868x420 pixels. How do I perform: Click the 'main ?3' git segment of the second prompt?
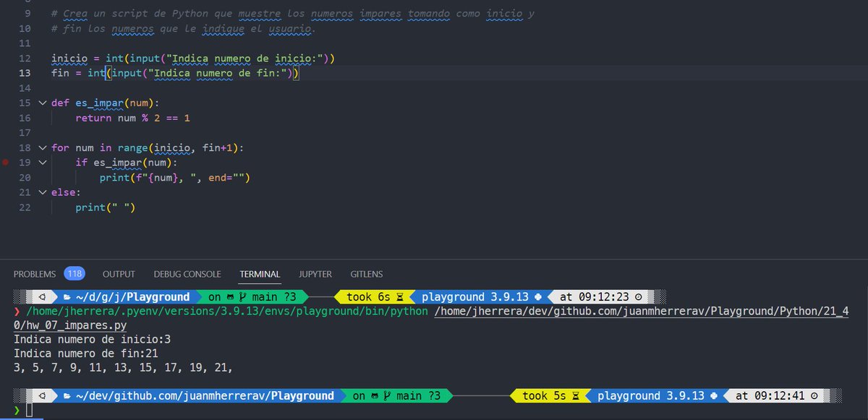pos(397,395)
